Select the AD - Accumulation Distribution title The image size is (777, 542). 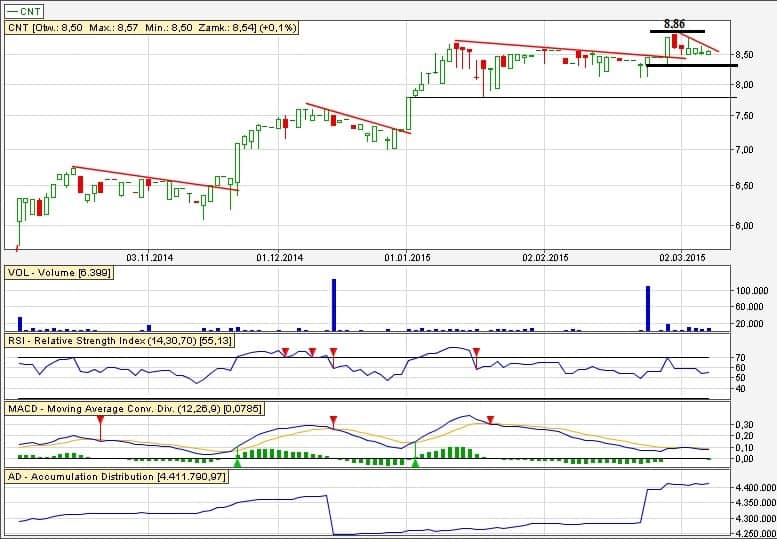pos(117,477)
